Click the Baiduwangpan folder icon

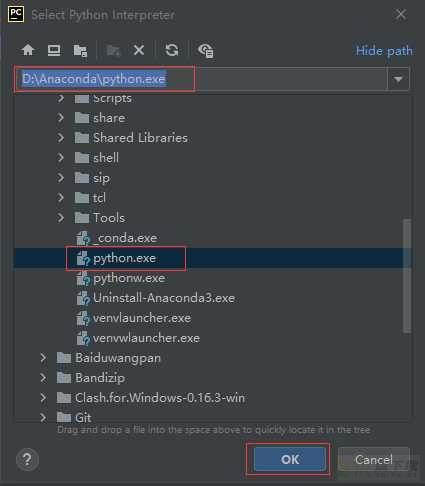[x=64, y=358]
